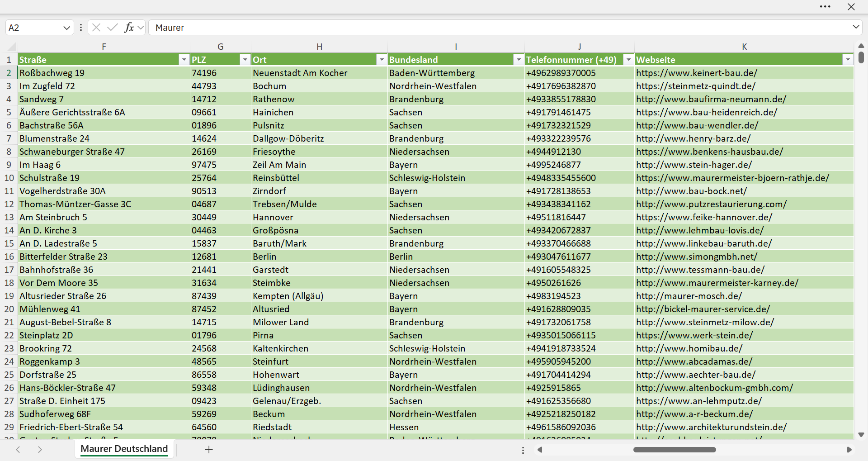
Task: Click the Name Box vertical dots handle
Action: [x=81, y=28]
